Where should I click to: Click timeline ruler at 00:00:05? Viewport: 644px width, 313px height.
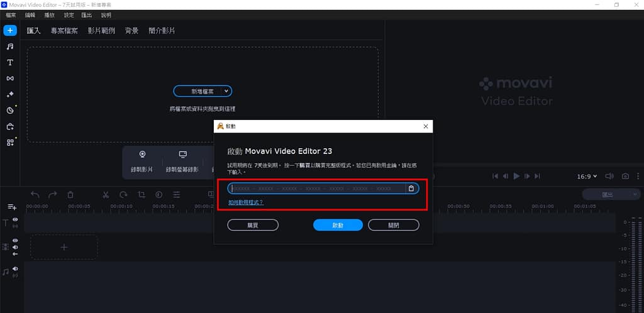[79, 206]
